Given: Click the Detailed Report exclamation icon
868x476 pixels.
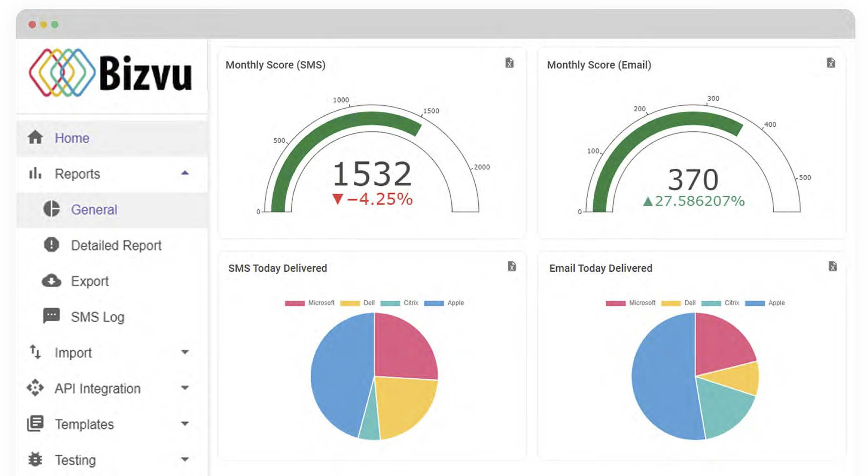Looking at the screenshot, I should pos(52,245).
